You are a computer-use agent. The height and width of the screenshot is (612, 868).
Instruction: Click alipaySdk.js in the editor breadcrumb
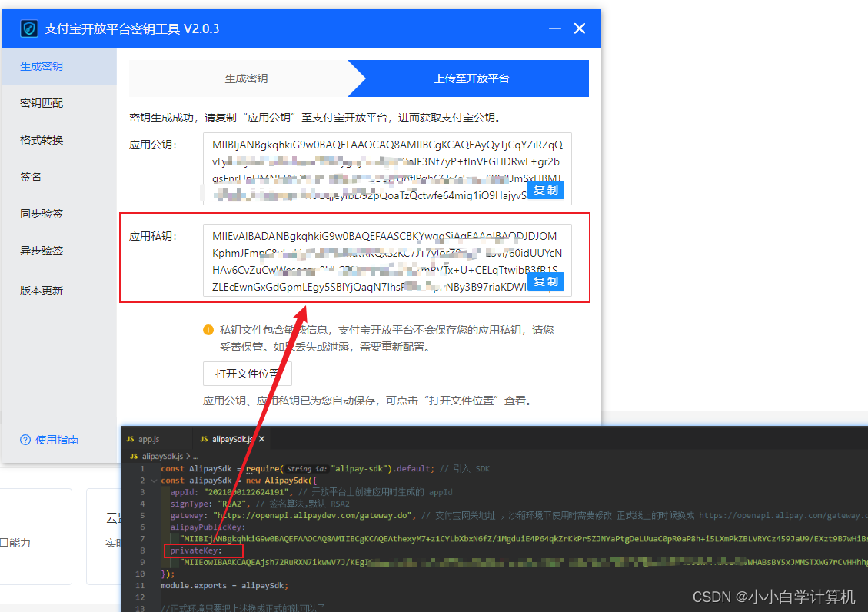coord(162,457)
